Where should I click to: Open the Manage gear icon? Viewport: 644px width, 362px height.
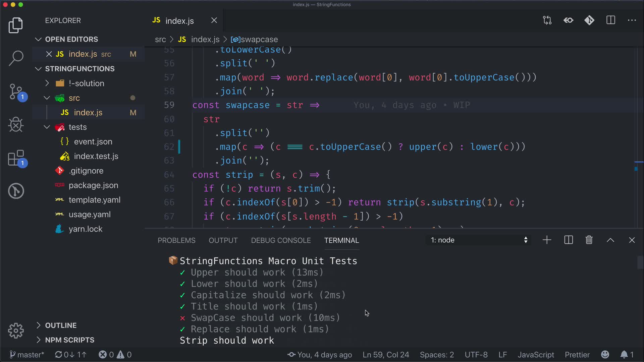coord(16,331)
